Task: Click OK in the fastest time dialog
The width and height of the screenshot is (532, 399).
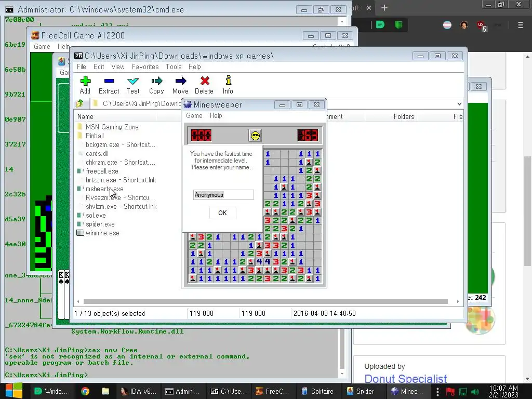Action: point(222,212)
